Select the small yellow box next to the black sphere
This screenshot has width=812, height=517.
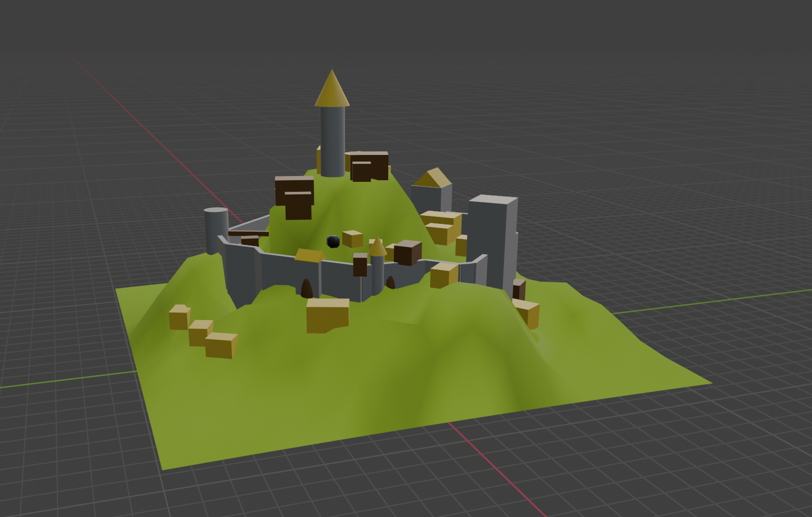point(352,239)
